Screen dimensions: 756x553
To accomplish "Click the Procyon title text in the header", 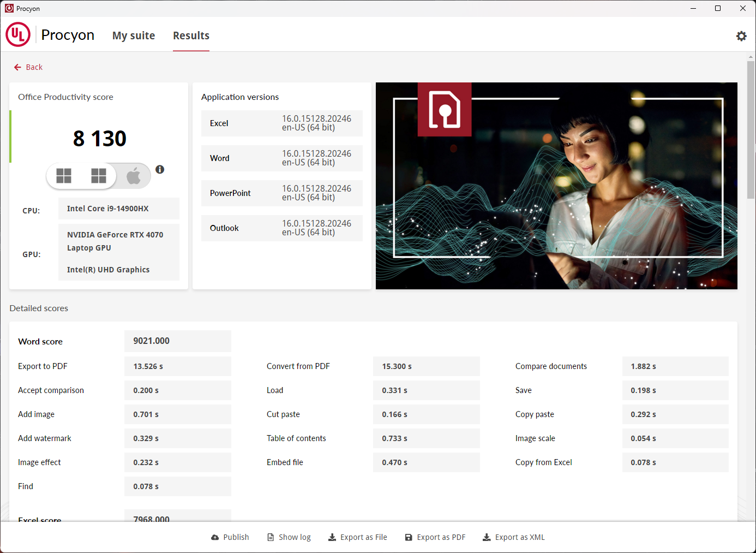I will click(68, 35).
